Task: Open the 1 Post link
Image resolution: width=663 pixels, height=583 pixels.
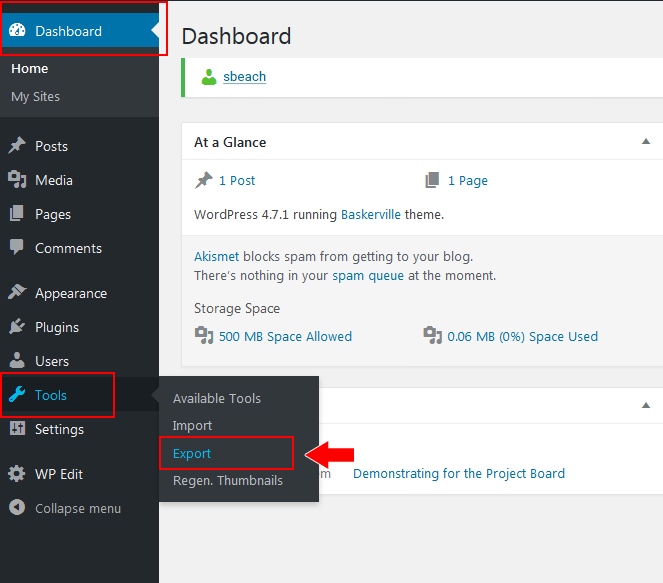Action: coord(237,181)
